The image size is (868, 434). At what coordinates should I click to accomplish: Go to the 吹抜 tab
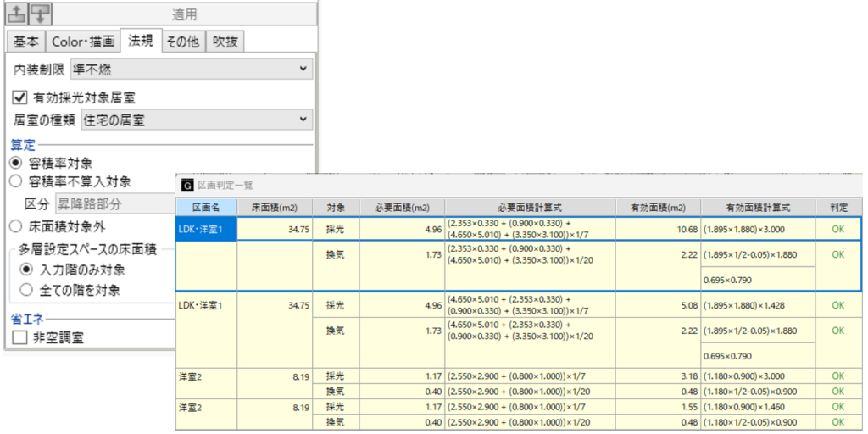pyautogui.click(x=226, y=42)
